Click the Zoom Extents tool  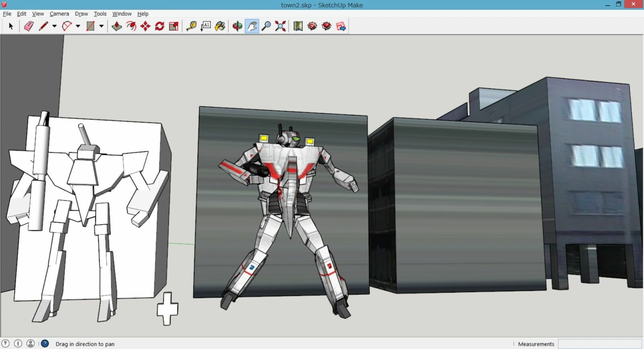click(x=281, y=26)
